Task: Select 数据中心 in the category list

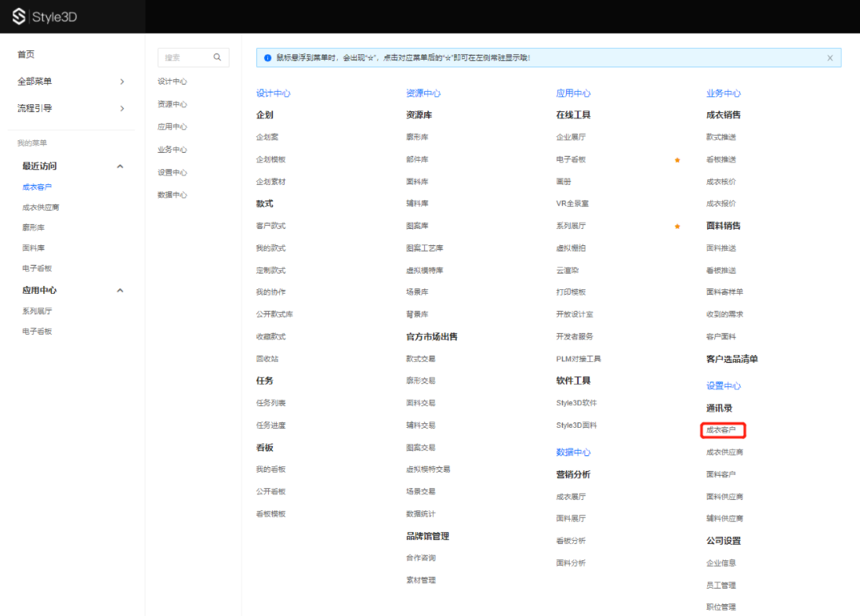Action: coord(172,195)
